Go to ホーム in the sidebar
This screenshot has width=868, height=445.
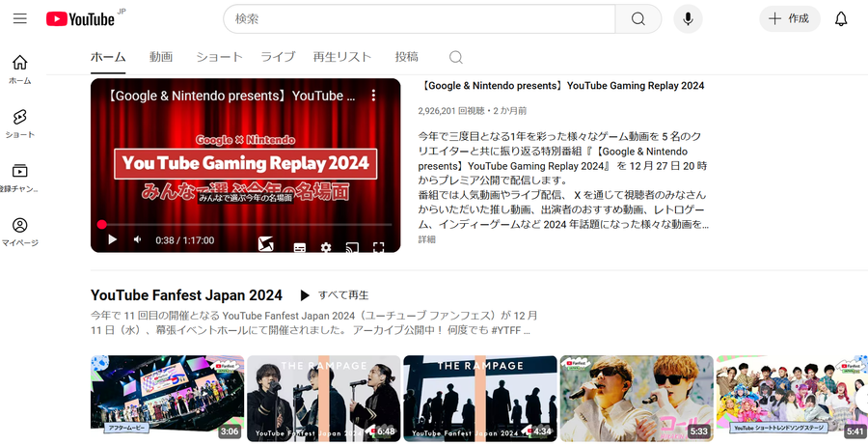(x=20, y=70)
